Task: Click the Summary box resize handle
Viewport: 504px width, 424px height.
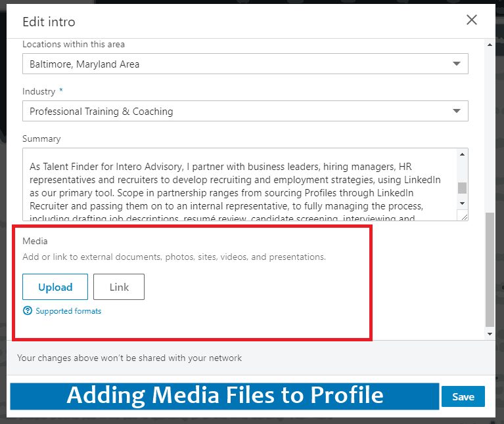Action: click(463, 216)
